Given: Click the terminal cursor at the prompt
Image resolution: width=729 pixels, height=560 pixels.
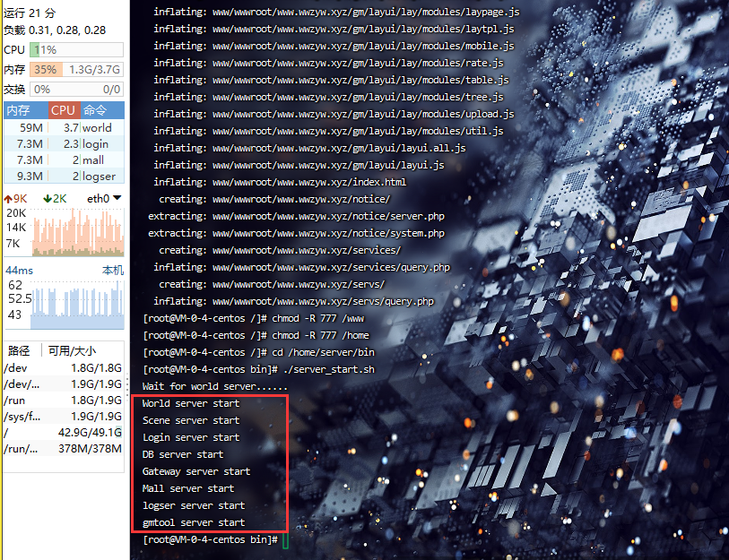Looking at the screenshot, I should click(284, 539).
